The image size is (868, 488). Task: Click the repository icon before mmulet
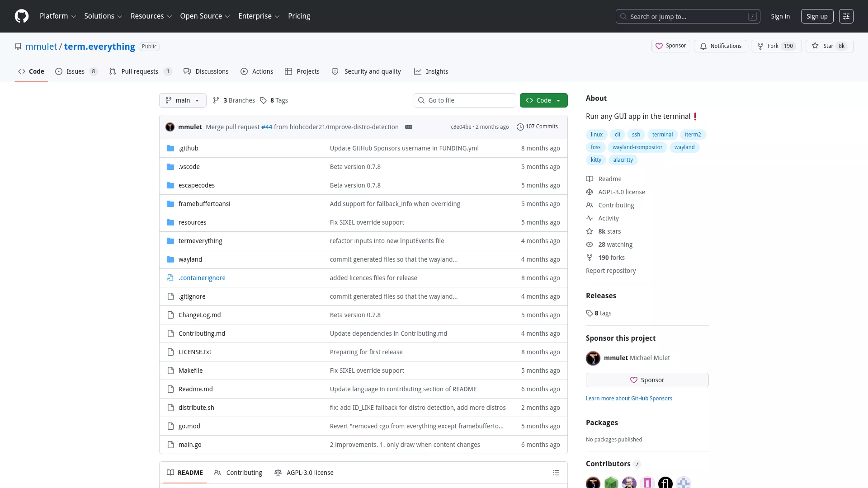point(18,47)
